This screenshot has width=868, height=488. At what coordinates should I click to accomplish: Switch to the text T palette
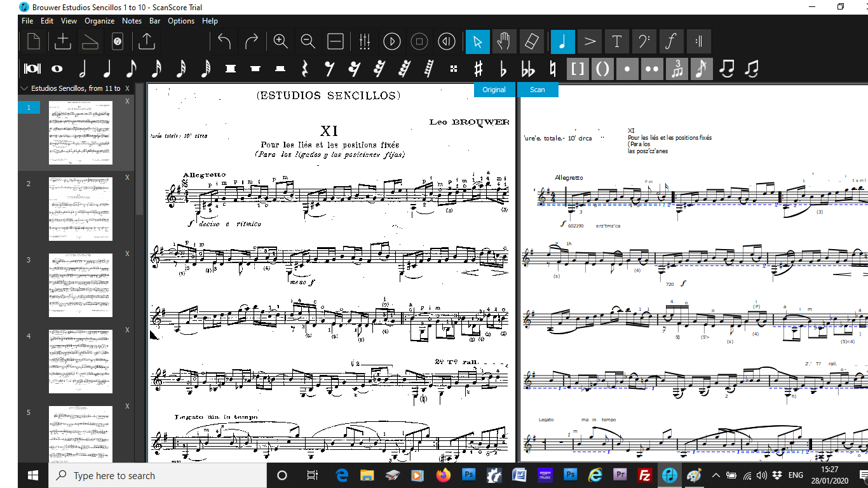pos(617,42)
